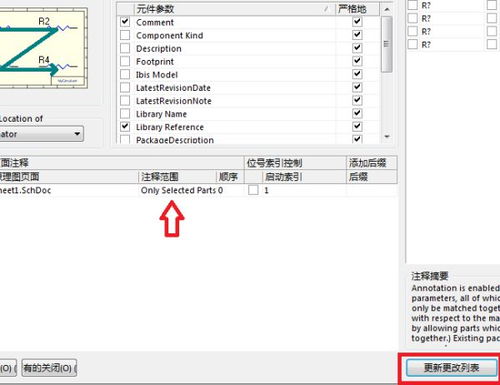
Task: Toggle strict checkbox for LatestRevisionDate
Action: tap(357, 87)
